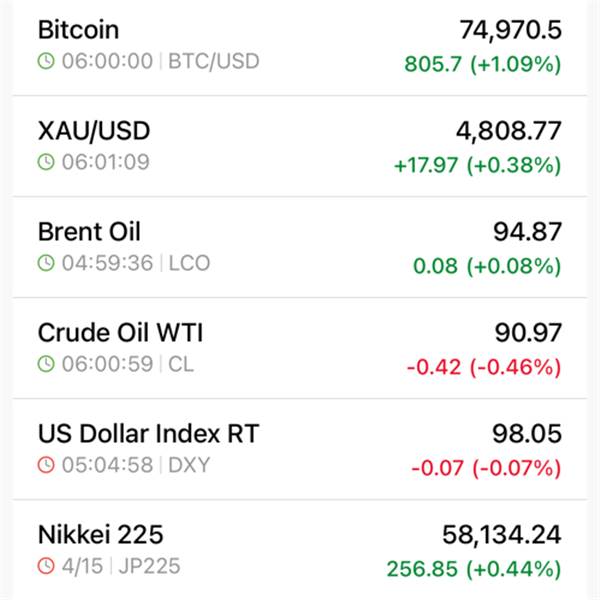Open the Nikkei 225 listing
The height and width of the screenshot is (600, 600).
click(100, 535)
